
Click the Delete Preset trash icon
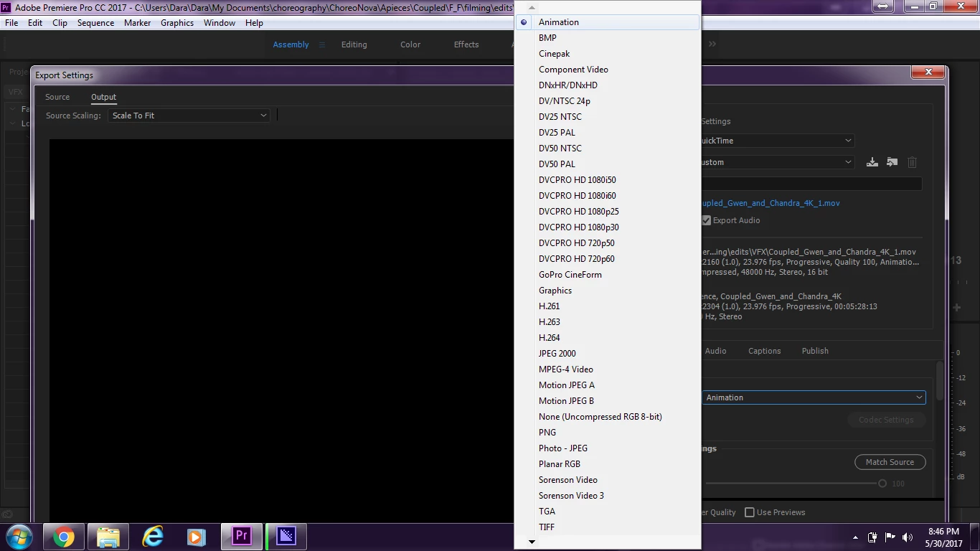(912, 162)
